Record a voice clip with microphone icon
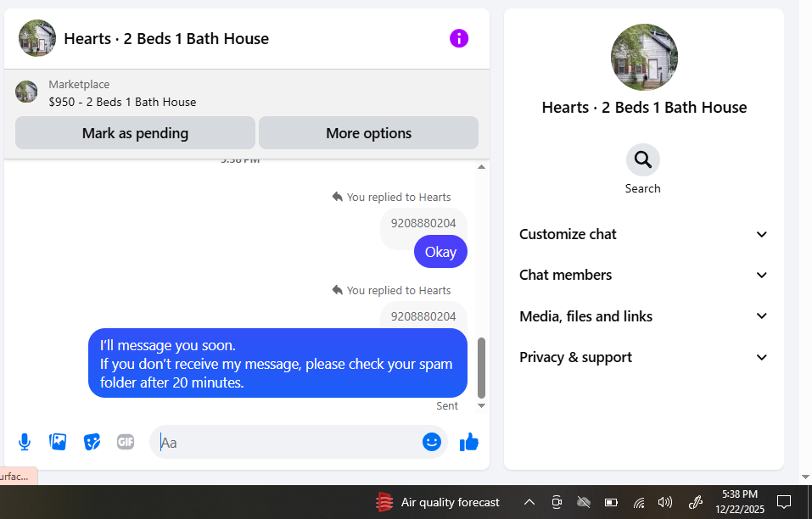This screenshot has width=812, height=519. click(25, 442)
